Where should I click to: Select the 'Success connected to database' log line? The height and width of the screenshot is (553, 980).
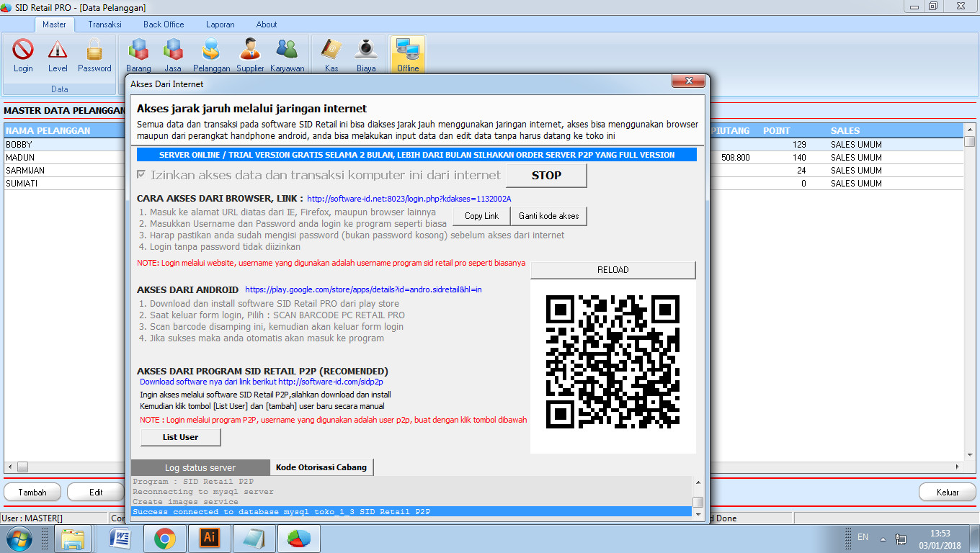[411, 512]
